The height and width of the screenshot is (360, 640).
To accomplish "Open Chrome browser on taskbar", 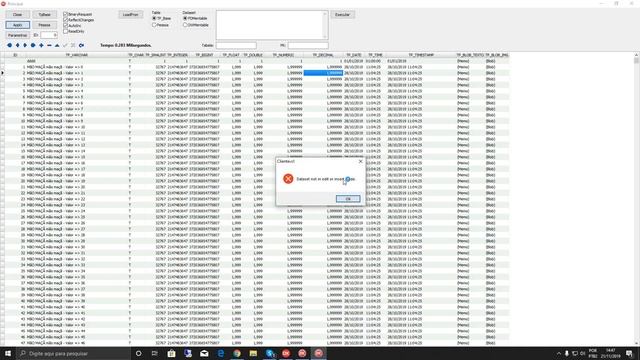I will click(237, 353).
